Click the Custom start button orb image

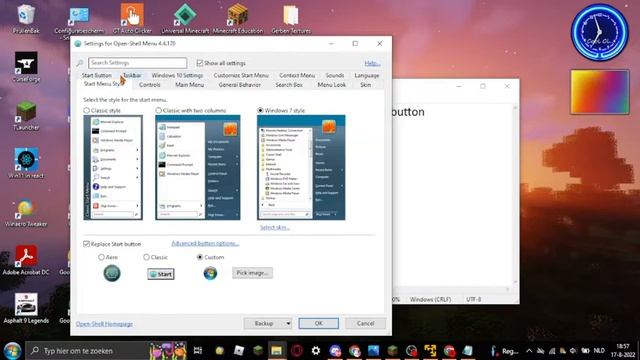(x=210, y=273)
